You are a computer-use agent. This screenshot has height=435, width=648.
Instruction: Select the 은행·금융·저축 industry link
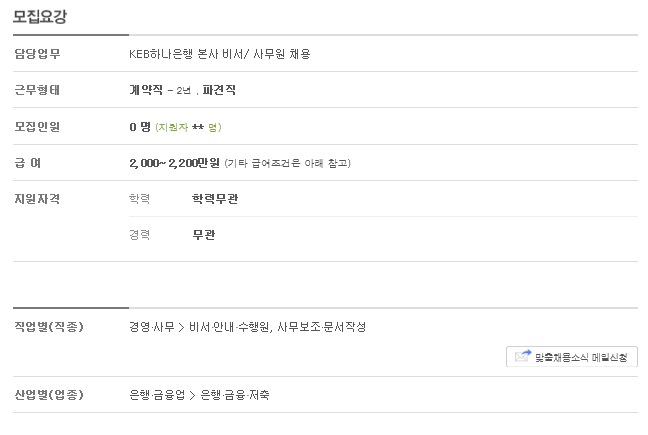tap(235, 395)
